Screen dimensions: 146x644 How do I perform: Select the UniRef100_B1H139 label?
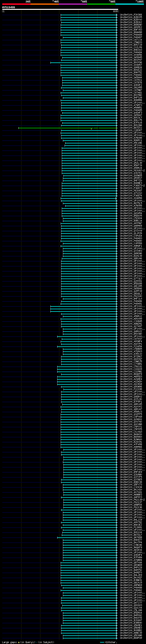pyautogui.click(x=131, y=256)
